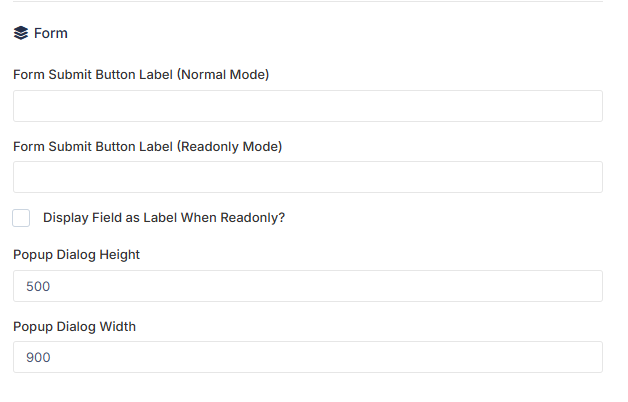The width and height of the screenshot is (628, 402).
Task: Focus the Normal Mode submit label field
Action: pyautogui.click(x=308, y=106)
